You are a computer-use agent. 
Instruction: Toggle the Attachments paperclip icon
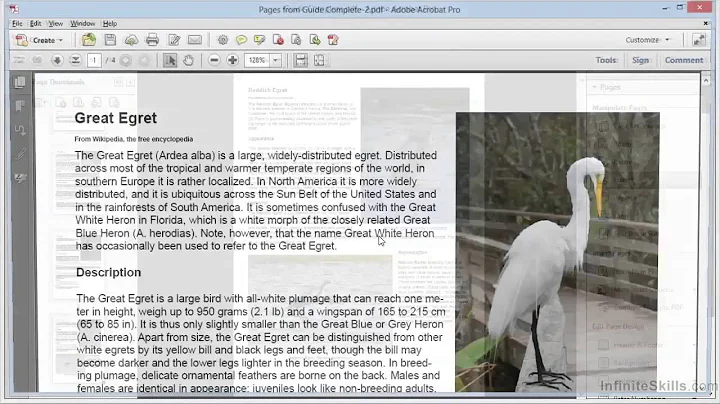[20, 154]
